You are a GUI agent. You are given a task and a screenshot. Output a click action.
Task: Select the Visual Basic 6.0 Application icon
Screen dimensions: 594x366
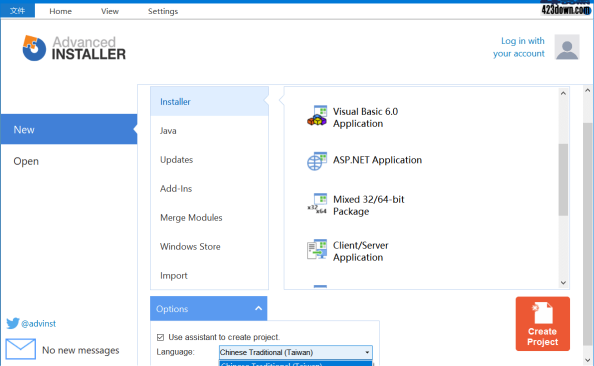pos(317,116)
